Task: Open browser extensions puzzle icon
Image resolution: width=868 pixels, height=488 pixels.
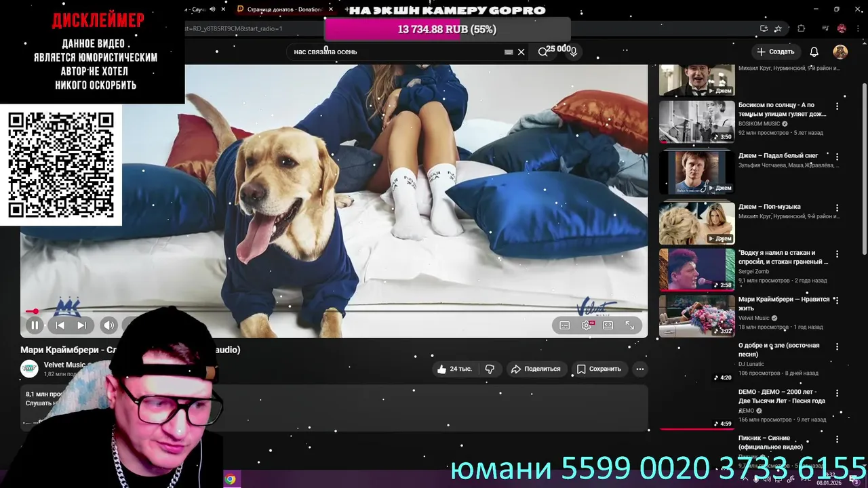Action: [802, 28]
